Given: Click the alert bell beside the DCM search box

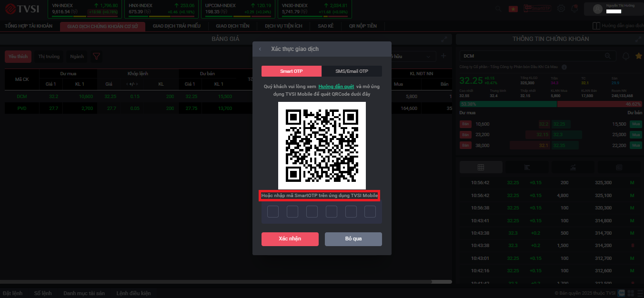Looking at the screenshot, I should tap(626, 56).
